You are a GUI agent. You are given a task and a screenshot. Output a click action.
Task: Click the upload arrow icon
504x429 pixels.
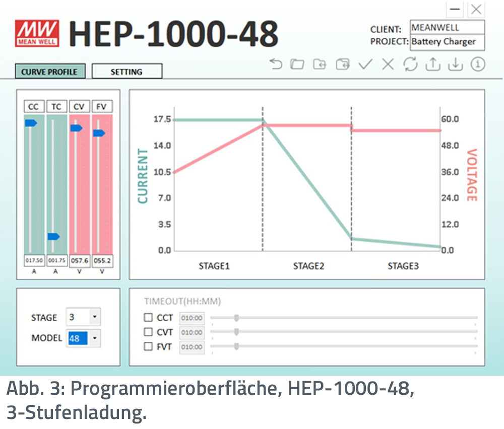pos(433,64)
